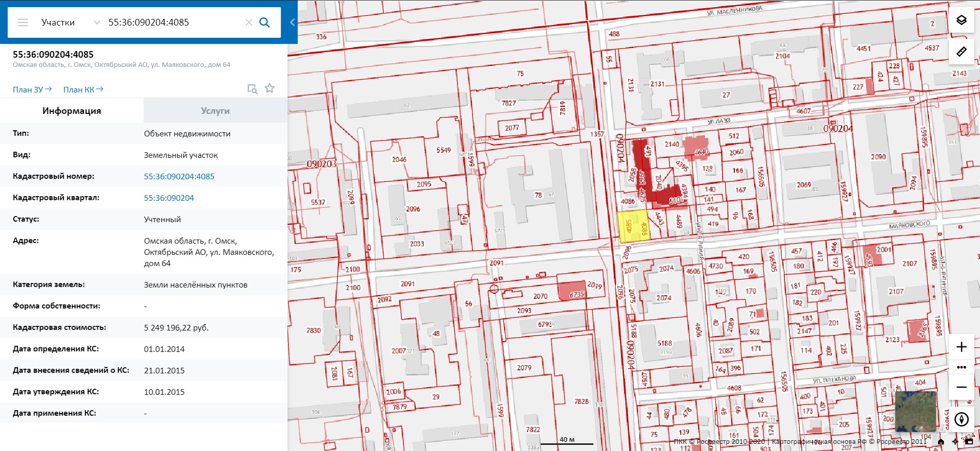Image resolution: width=980 pixels, height=451 pixels.
Task: Collapse the side panel with left chevron
Action: 292,22
